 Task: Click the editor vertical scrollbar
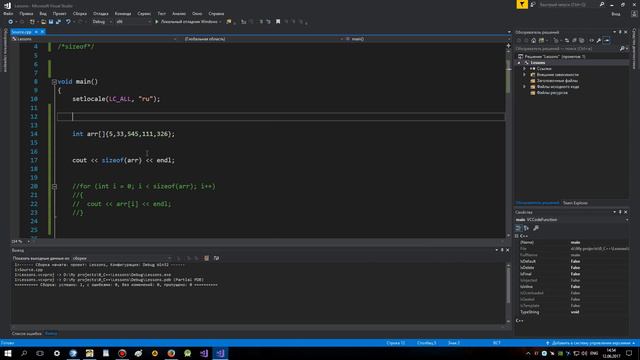click(x=508, y=141)
